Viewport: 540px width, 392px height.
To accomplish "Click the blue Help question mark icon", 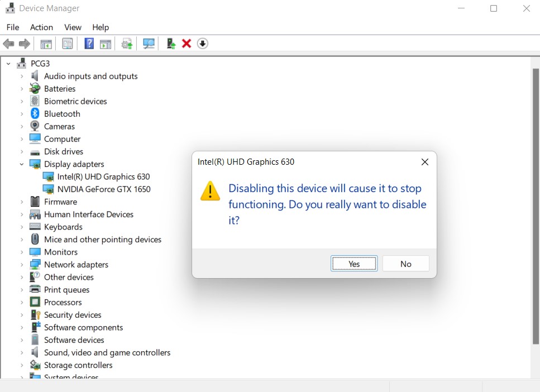I will point(89,44).
